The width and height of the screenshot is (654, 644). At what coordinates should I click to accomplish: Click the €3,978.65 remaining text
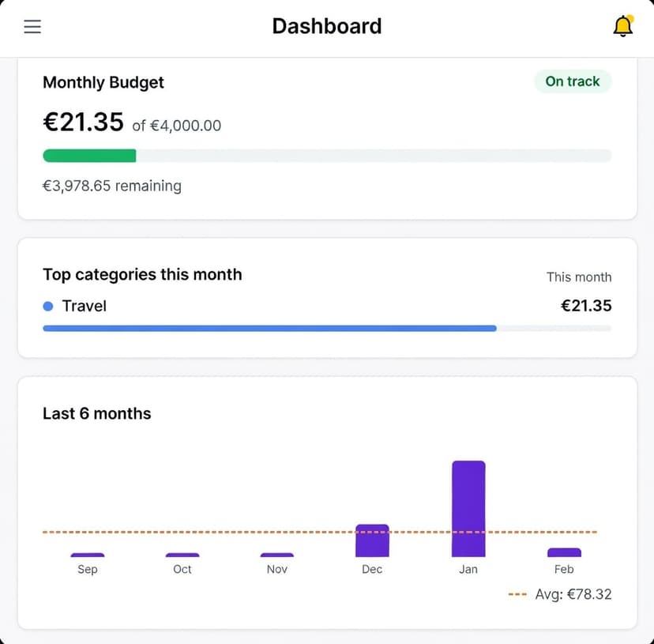pos(111,186)
